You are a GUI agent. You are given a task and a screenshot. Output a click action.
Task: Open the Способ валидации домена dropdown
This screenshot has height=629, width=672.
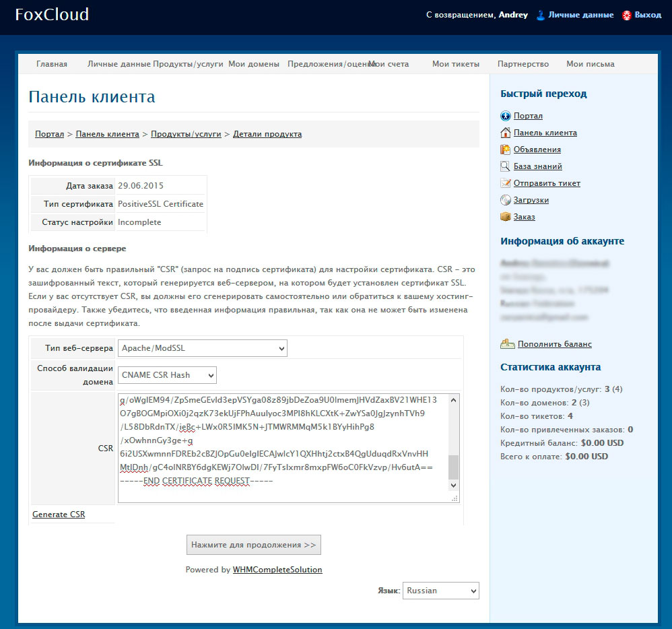167,375
